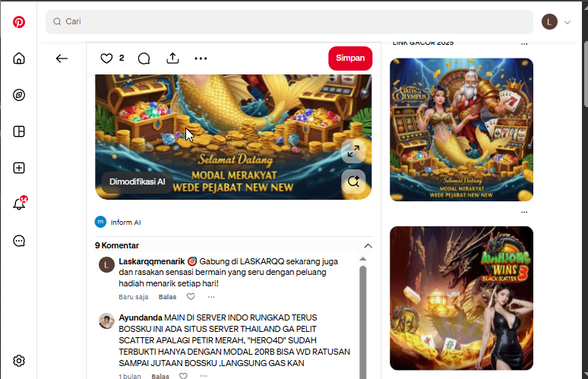This screenshot has width=588, height=379.
Task: Open the Inform AI profile avatar
Action: (100, 222)
